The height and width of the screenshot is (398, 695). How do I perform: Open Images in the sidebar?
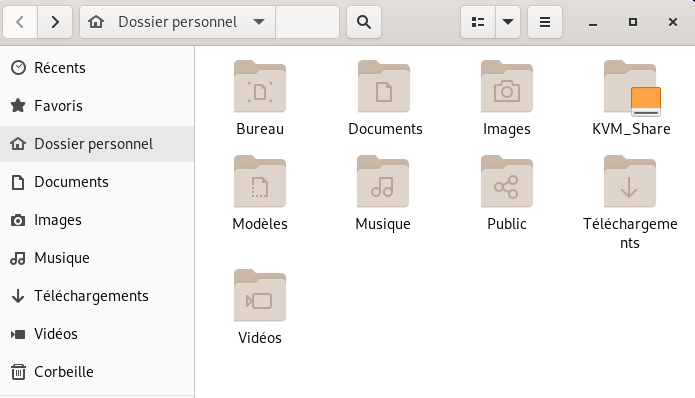pos(97,220)
